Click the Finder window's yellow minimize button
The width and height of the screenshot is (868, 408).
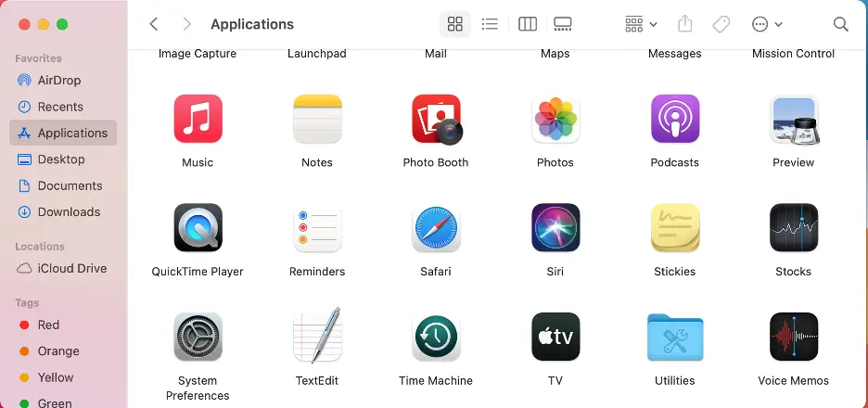click(44, 24)
